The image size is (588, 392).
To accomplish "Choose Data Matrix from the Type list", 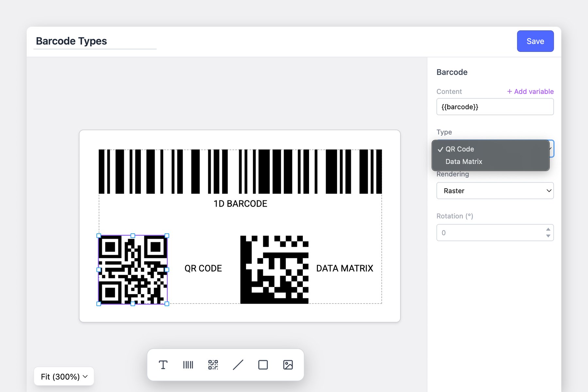I will pos(464,162).
